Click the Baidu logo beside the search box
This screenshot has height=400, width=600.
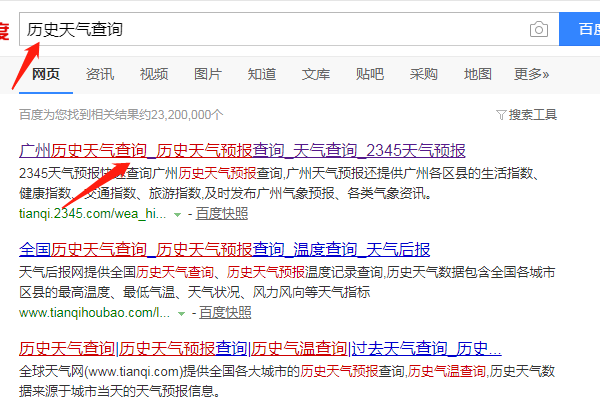[4, 31]
